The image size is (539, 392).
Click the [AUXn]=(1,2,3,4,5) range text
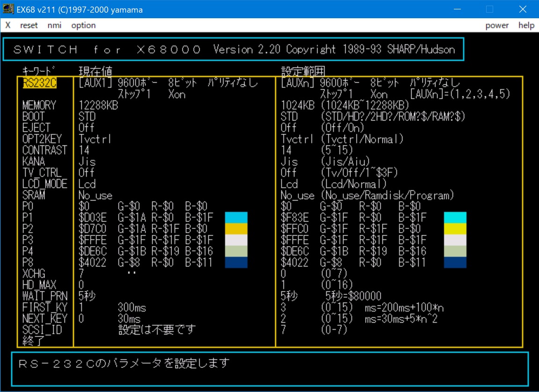click(460, 94)
